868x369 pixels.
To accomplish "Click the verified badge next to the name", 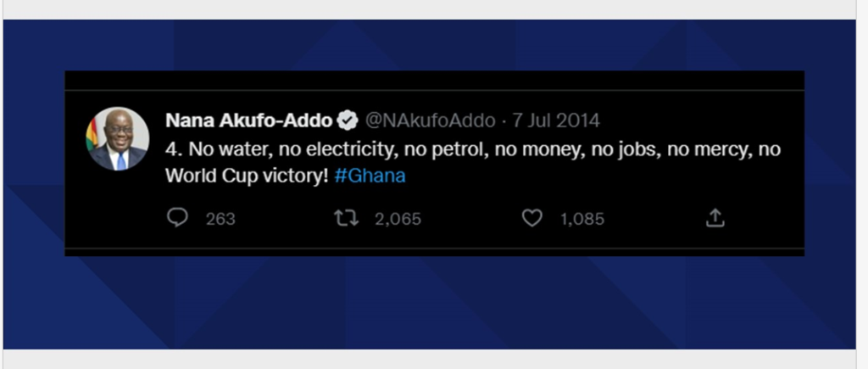I will point(348,120).
